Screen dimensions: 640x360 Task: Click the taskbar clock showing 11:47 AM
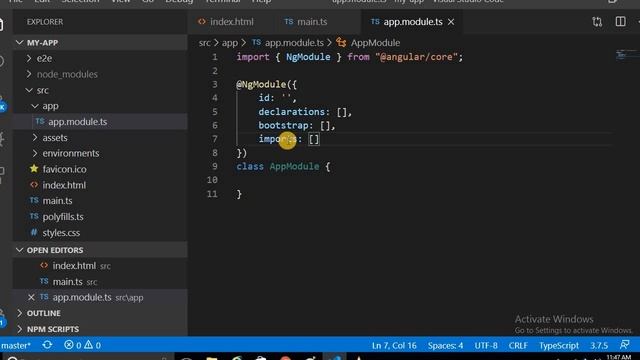tap(619, 357)
